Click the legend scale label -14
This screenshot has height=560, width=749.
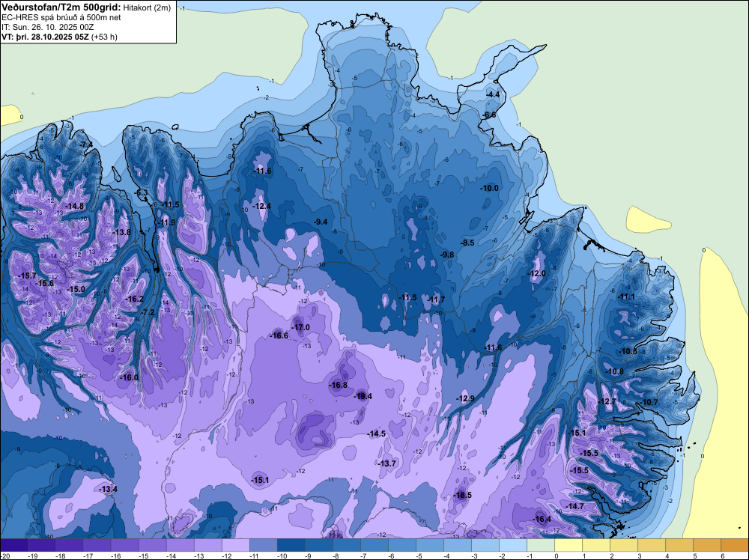pyautogui.click(x=171, y=556)
